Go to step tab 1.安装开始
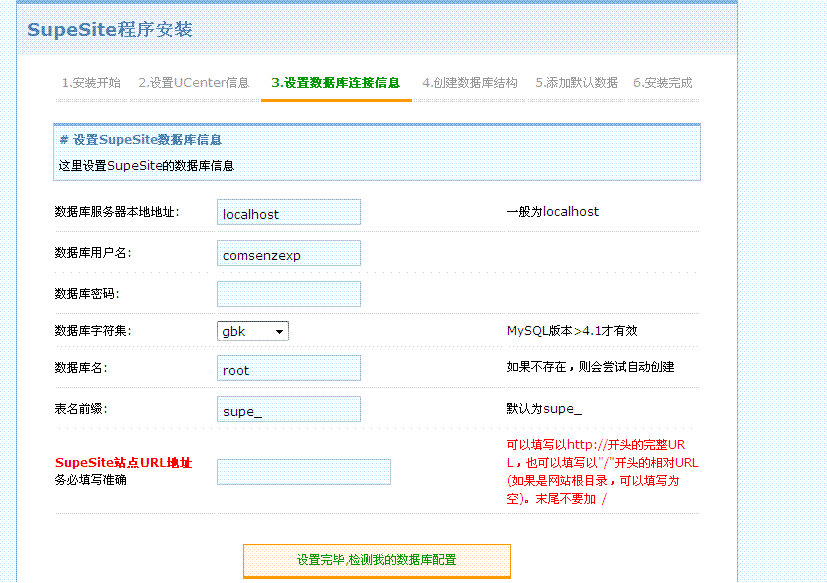This screenshot has height=583, width=827. point(91,83)
